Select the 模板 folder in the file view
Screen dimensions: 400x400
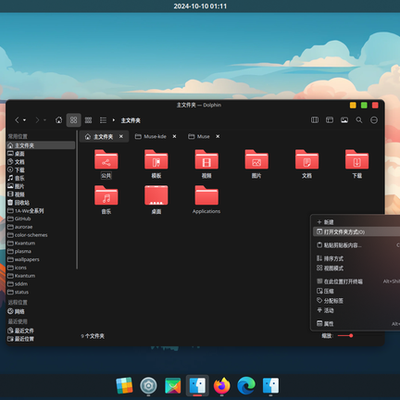[x=156, y=164]
